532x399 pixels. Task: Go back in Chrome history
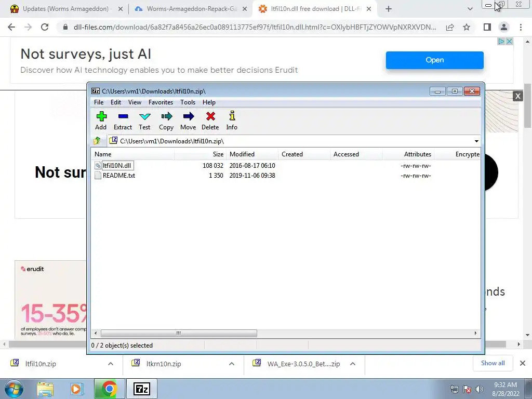pyautogui.click(x=11, y=27)
